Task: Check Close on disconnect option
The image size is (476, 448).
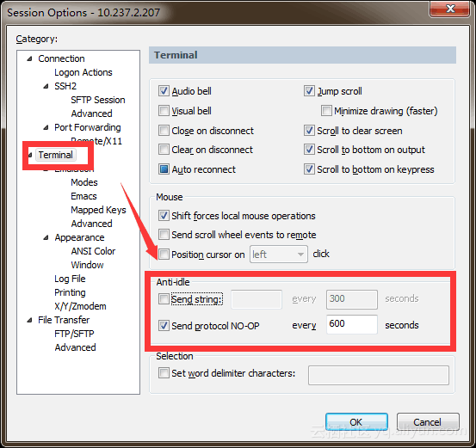Action: tap(164, 131)
